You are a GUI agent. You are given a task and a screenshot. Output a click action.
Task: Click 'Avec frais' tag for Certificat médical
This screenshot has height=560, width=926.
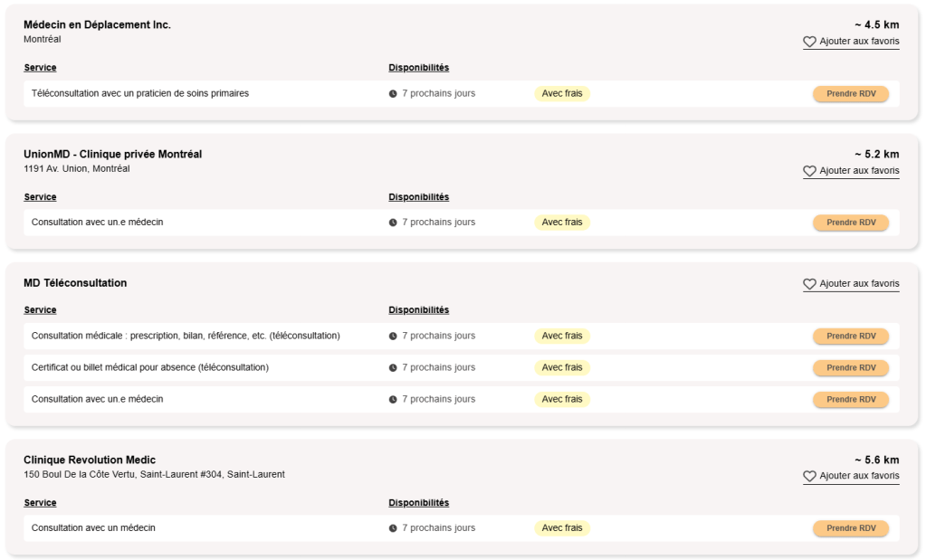(x=561, y=368)
